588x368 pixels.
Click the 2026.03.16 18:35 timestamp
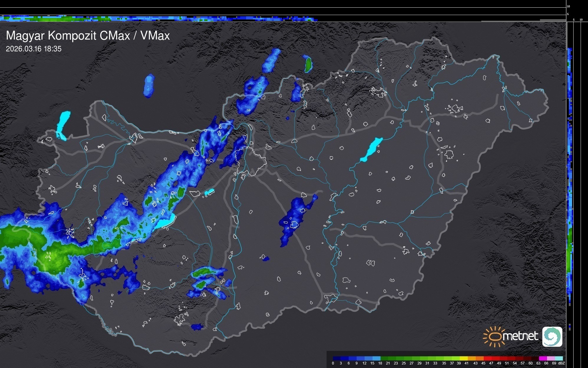coord(34,49)
